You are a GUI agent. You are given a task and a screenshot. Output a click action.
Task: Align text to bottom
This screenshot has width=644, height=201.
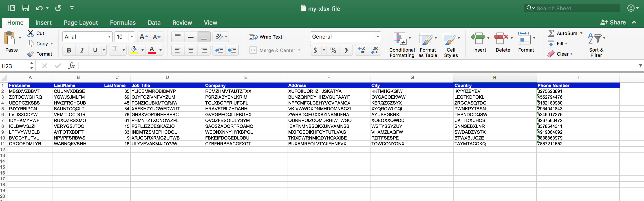pos(204,37)
